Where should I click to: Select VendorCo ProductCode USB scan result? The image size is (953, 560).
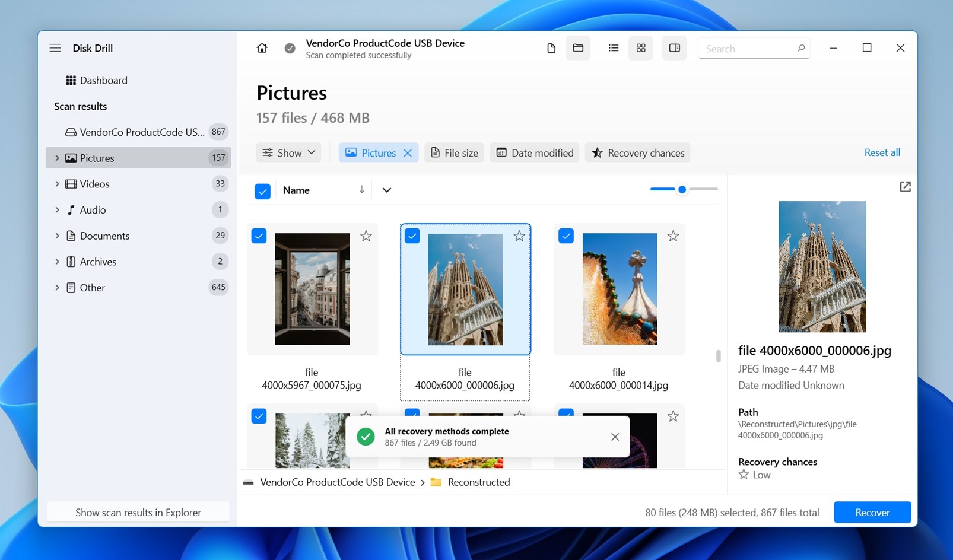click(x=138, y=132)
